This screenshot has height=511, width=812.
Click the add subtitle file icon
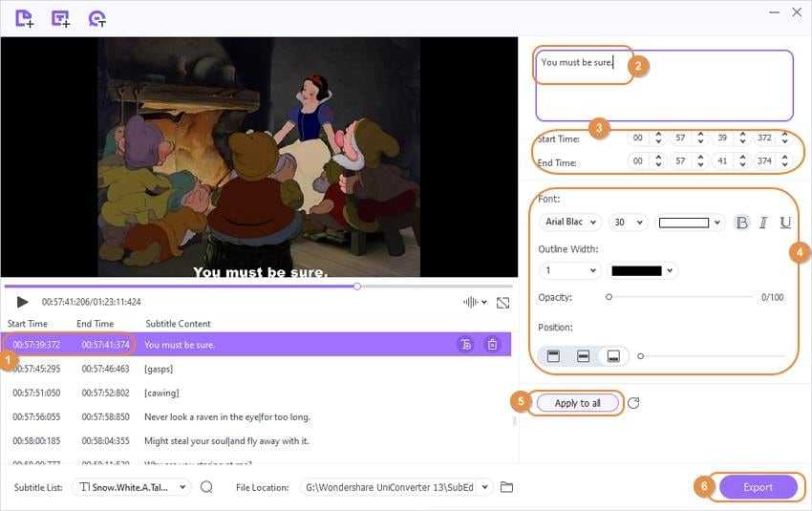coord(60,17)
